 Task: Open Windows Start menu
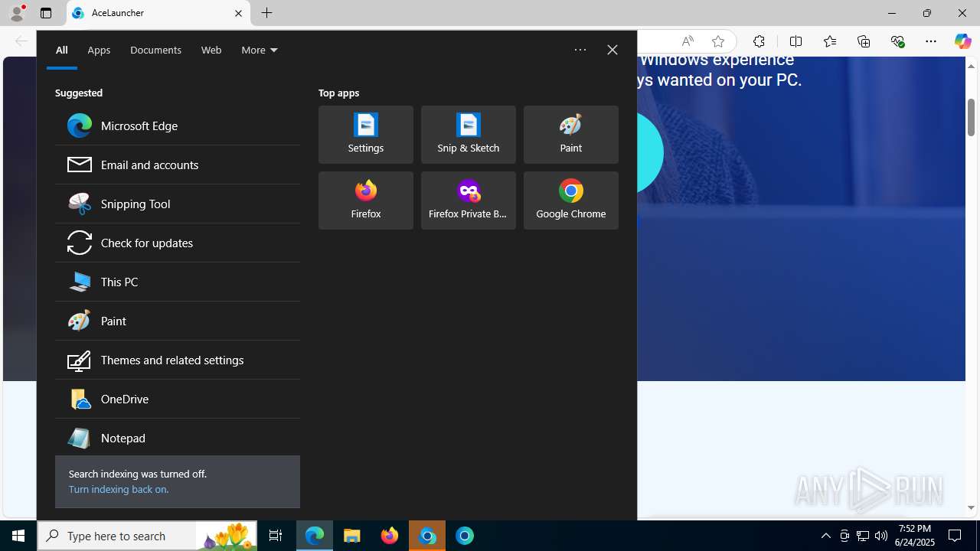[18, 536]
